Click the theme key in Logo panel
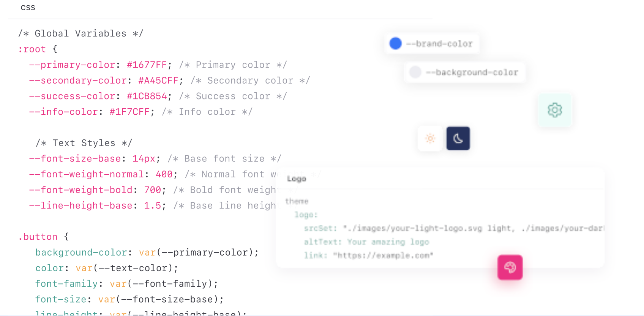Image resolution: width=644 pixels, height=316 pixels. (297, 201)
